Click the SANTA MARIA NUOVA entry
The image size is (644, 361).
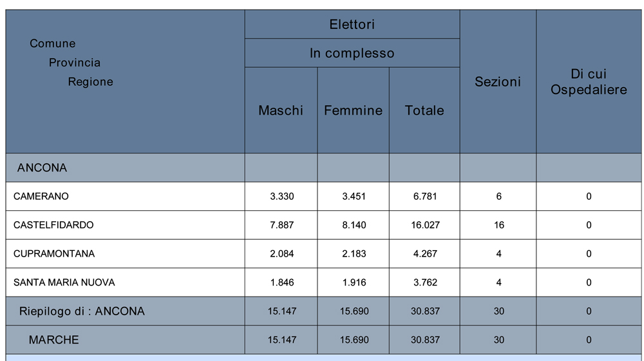[64, 282]
